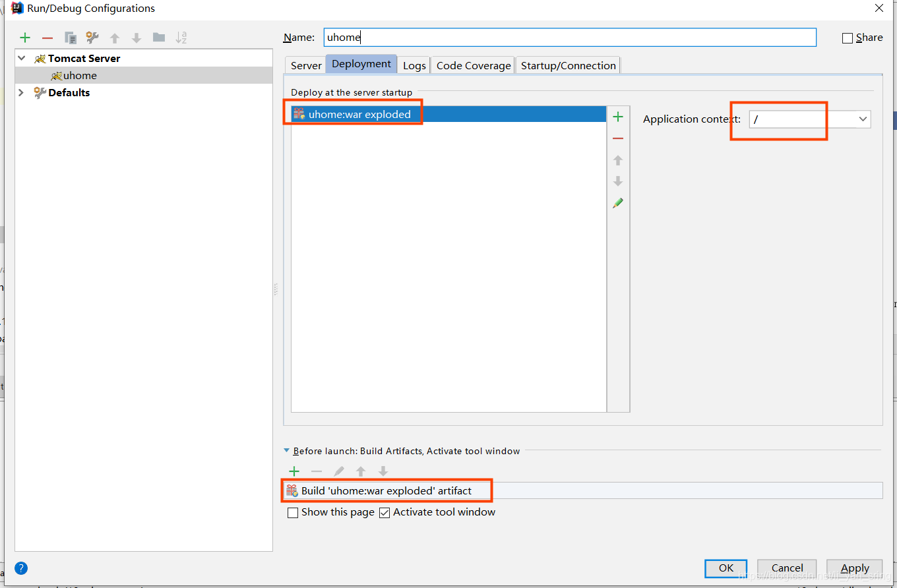Screen dimensions: 897x588
Task: Open help with question mark icon
Action: tap(21, 568)
